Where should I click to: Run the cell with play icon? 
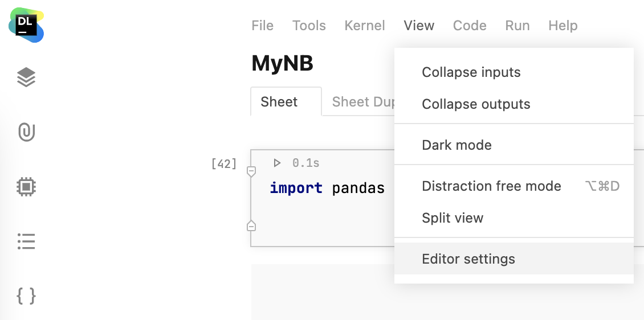[277, 163]
